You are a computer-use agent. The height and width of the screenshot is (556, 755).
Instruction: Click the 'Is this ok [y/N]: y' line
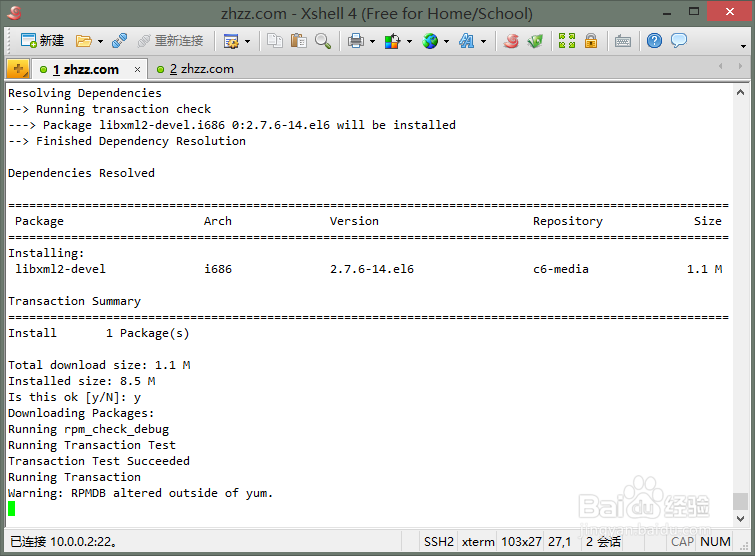[x=74, y=397]
